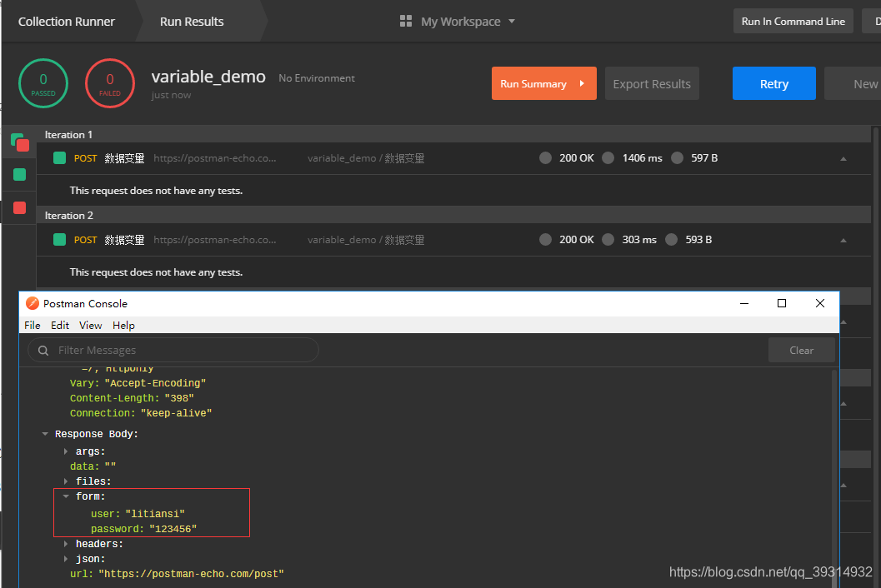Click the workspace grid icon
This screenshot has height=588, width=881.
tap(406, 22)
